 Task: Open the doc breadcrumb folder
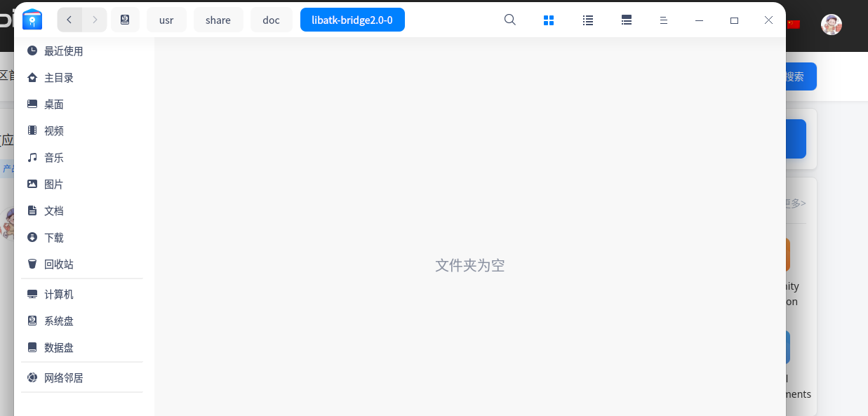point(271,20)
